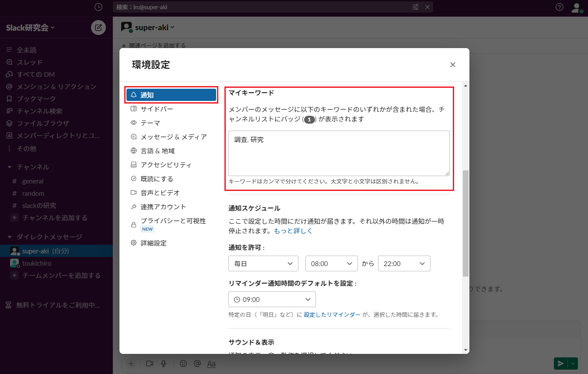Open the 08:00 start time dropdown
This screenshot has height=374, width=588.
click(331, 263)
